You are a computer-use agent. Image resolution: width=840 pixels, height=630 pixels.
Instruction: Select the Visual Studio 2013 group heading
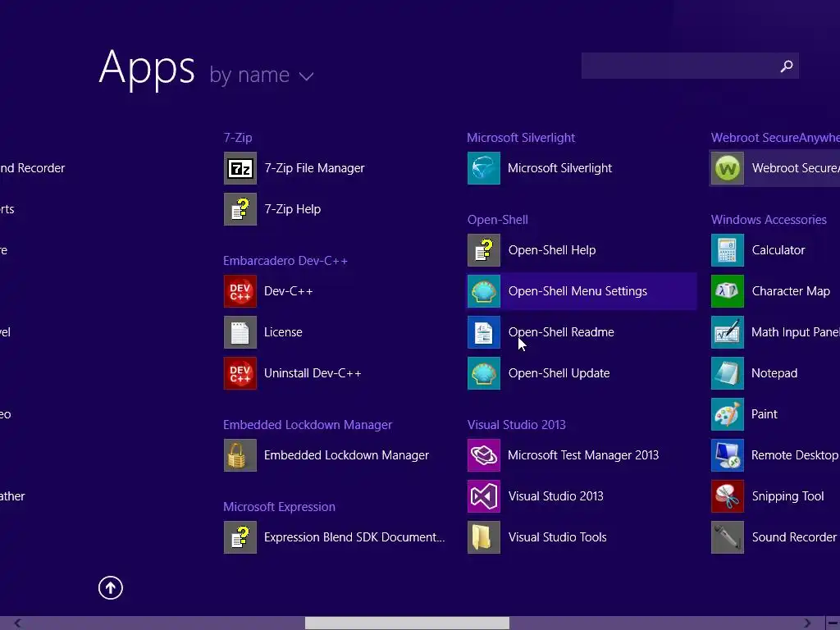point(517,425)
